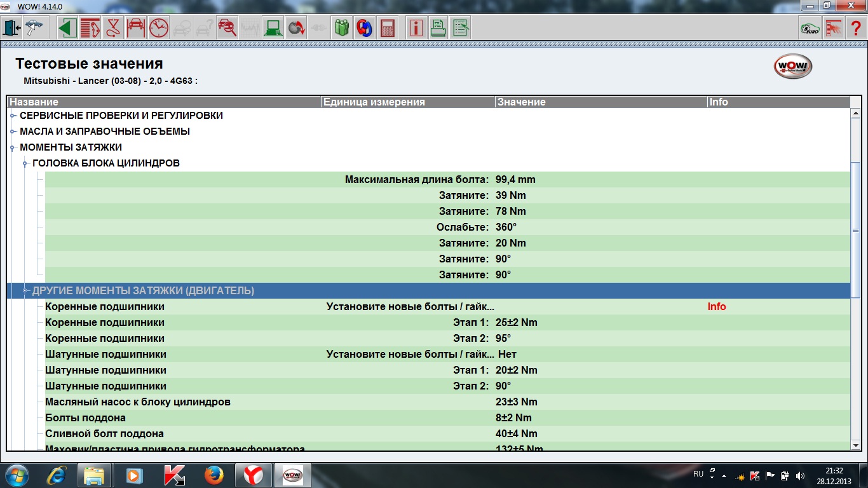The width and height of the screenshot is (868, 488).
Task: Click the vertical scrollbar thumb of table
Action: (x=855, y=231)
